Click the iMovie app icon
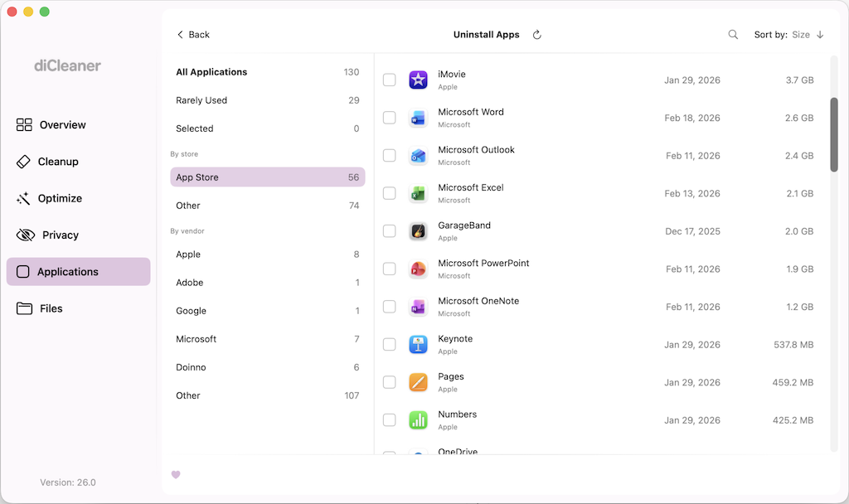The width and height of the screenshot is (849, 504). pyautogui.click(x=418, y=80)
